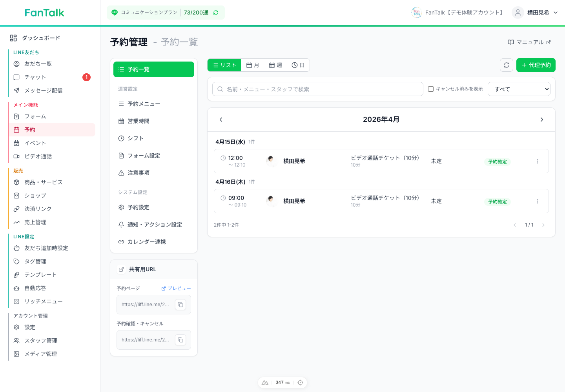Switch to 週 view tab
The width and height of the screenshot is (565, 392).
point(275,65)
